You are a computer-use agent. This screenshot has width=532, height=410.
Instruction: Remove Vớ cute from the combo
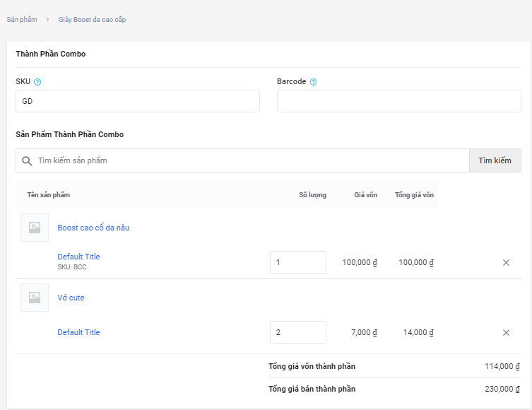506,332
